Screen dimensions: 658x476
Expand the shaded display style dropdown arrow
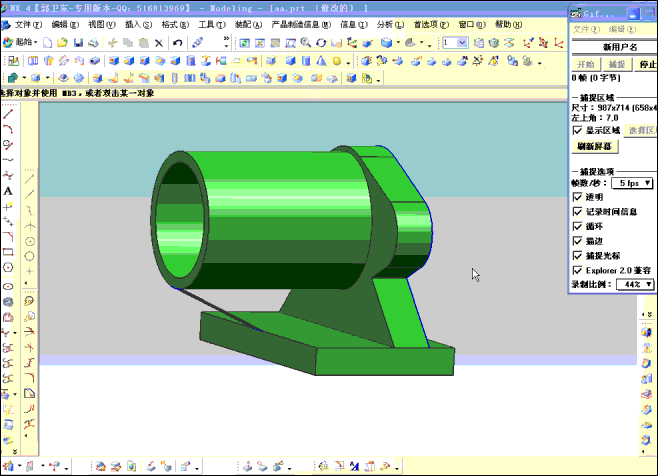tap(398, 43)
